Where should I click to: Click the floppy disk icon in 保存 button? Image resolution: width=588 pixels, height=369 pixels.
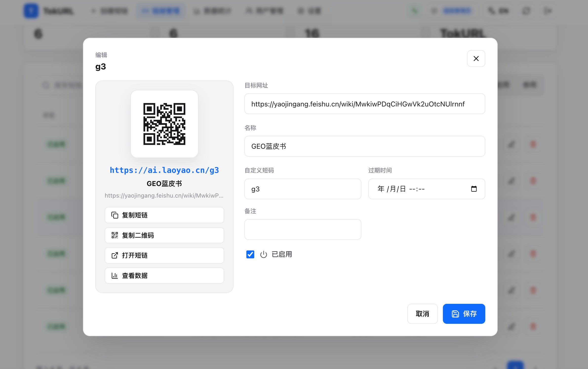pyautogui.click(x=455, y=314)
